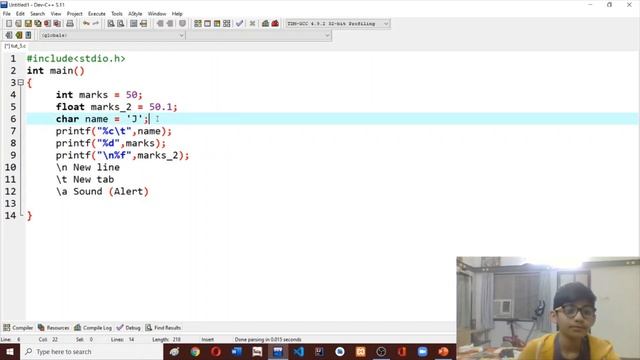Open the AStyle menu
This screenshot has height=360, width=640.
click(135, 13)
